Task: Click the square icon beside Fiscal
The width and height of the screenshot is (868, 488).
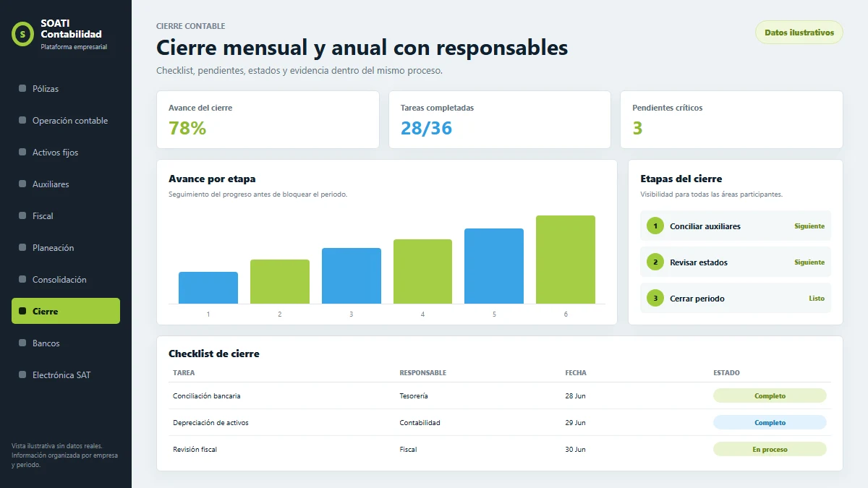Action: point(22,216)
